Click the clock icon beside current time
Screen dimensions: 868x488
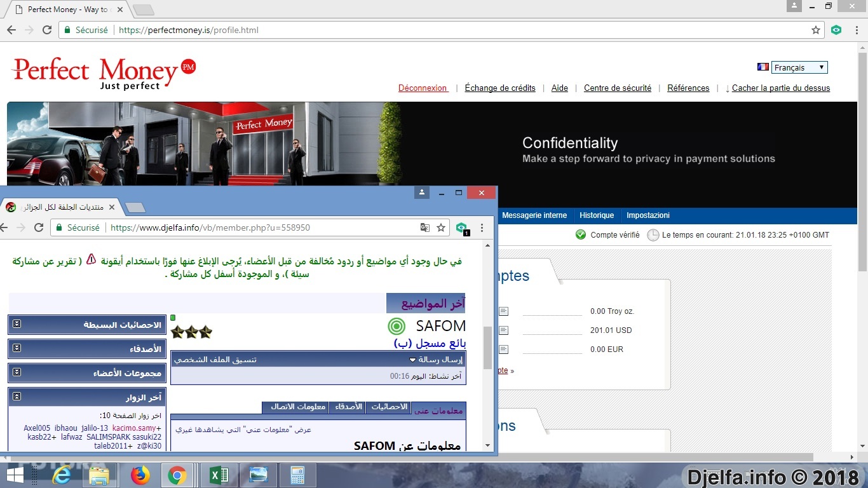point(653,235)
